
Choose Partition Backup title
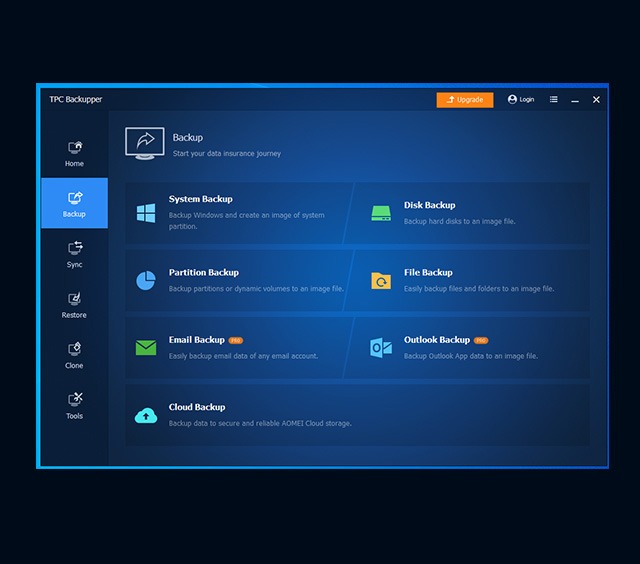(x=204, y=273)
